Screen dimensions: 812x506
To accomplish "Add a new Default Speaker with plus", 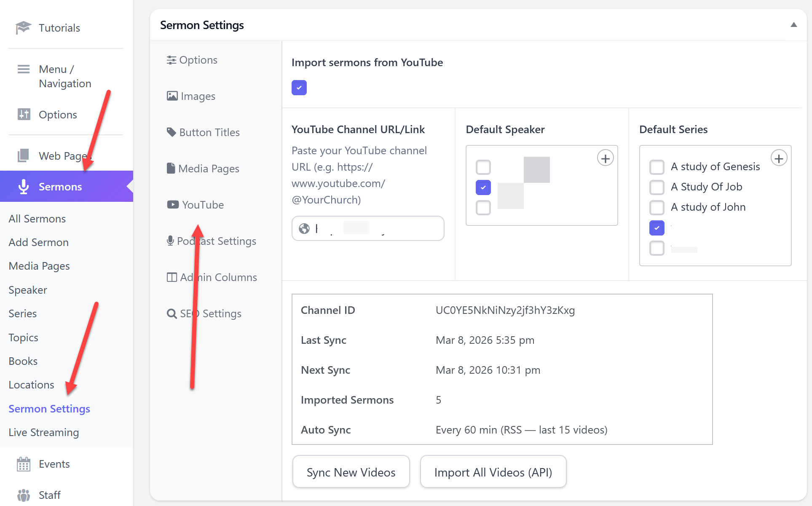I will [605, 158].
